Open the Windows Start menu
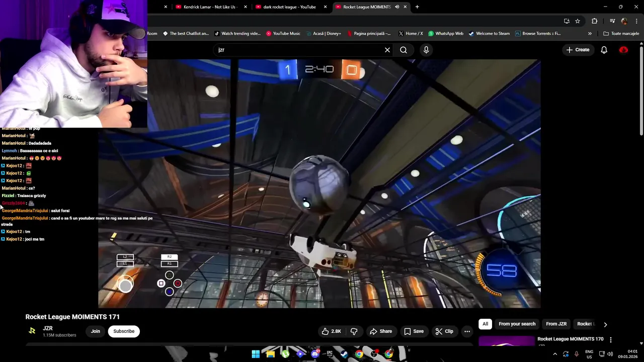 (x=256, y=354)
